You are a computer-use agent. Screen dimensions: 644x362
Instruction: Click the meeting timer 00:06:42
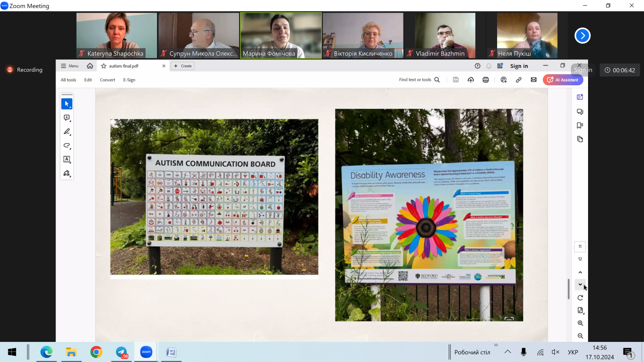click(x=620, y=70)
